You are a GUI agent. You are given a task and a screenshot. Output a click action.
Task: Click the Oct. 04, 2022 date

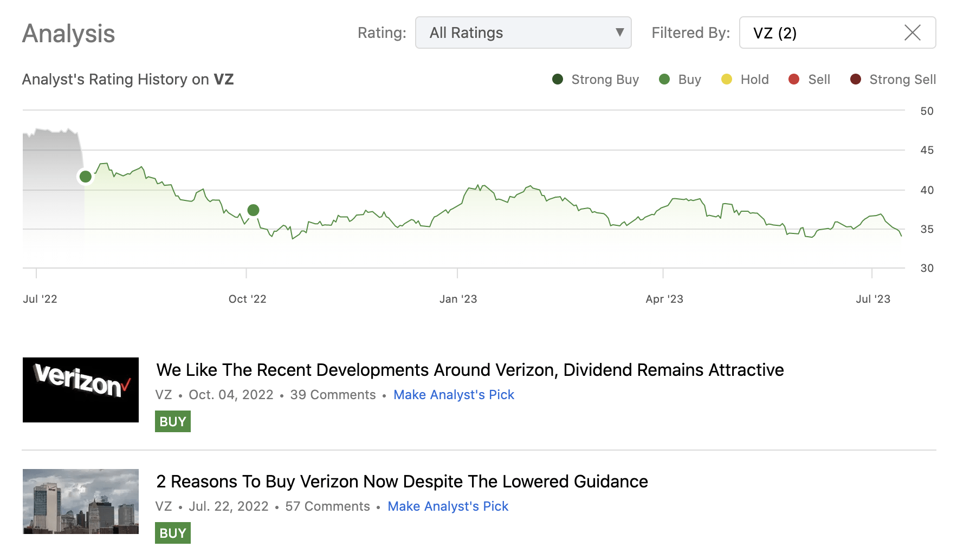(x=231, y=395)
